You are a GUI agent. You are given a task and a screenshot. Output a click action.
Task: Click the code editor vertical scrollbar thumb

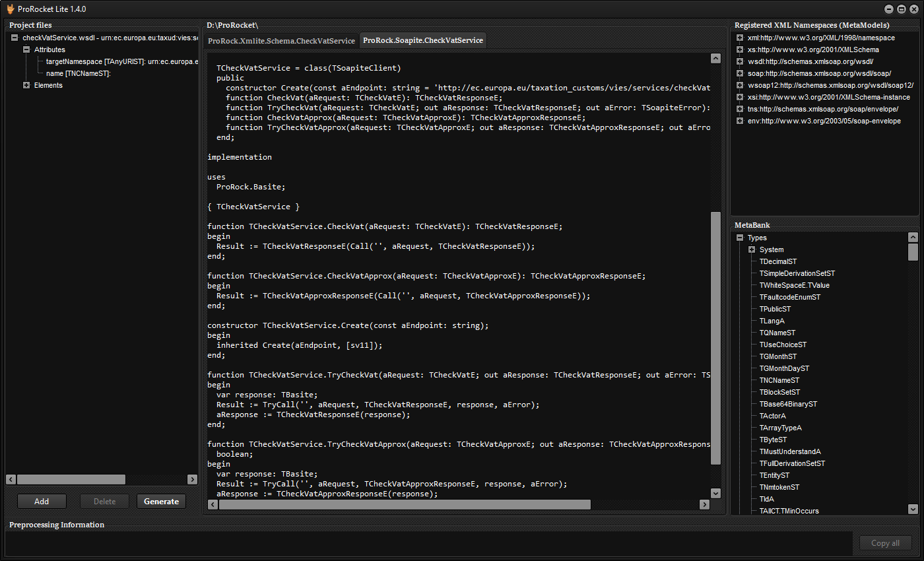point(715,338)
